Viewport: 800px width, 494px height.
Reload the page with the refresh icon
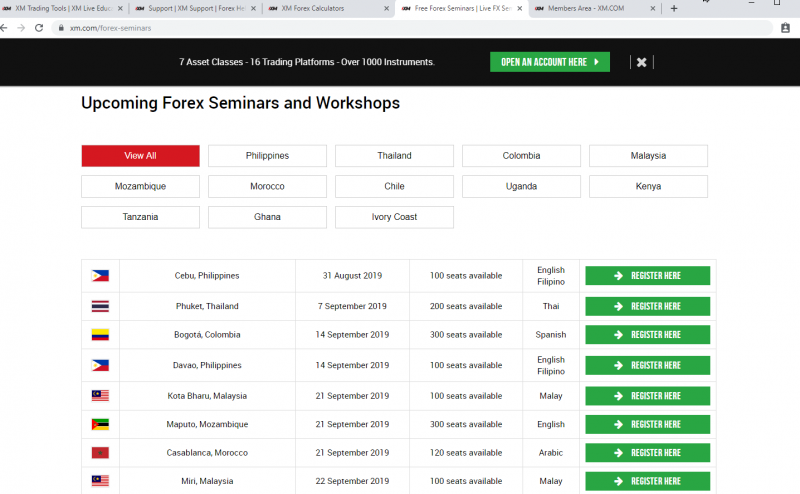39,28
